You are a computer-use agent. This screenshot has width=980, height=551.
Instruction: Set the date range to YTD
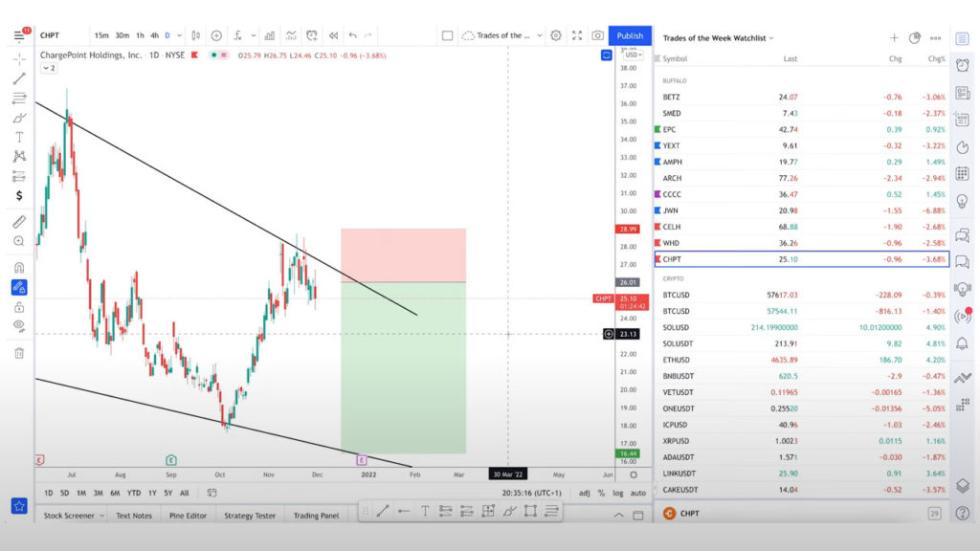[x=134, y=493]
